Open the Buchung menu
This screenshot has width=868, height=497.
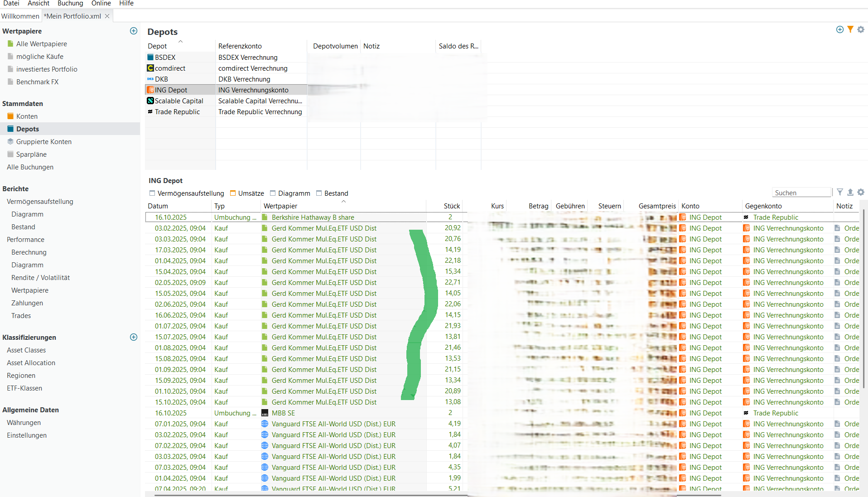[70, 4]
